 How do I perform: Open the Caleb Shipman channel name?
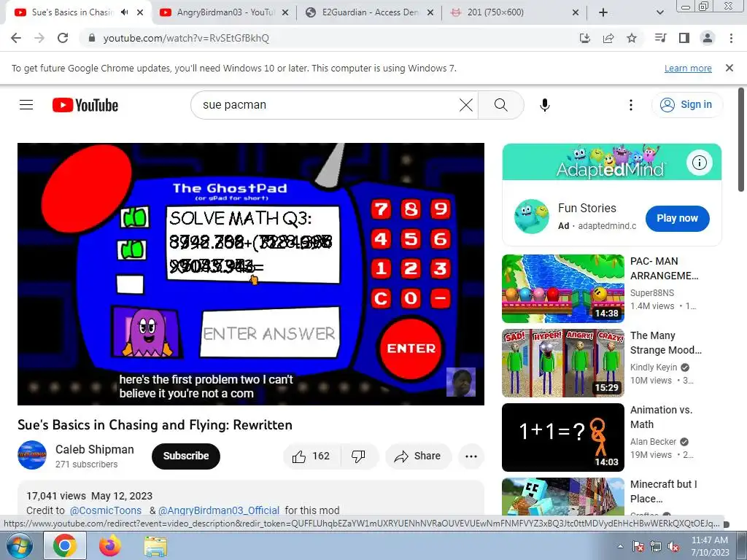(95, 449)
